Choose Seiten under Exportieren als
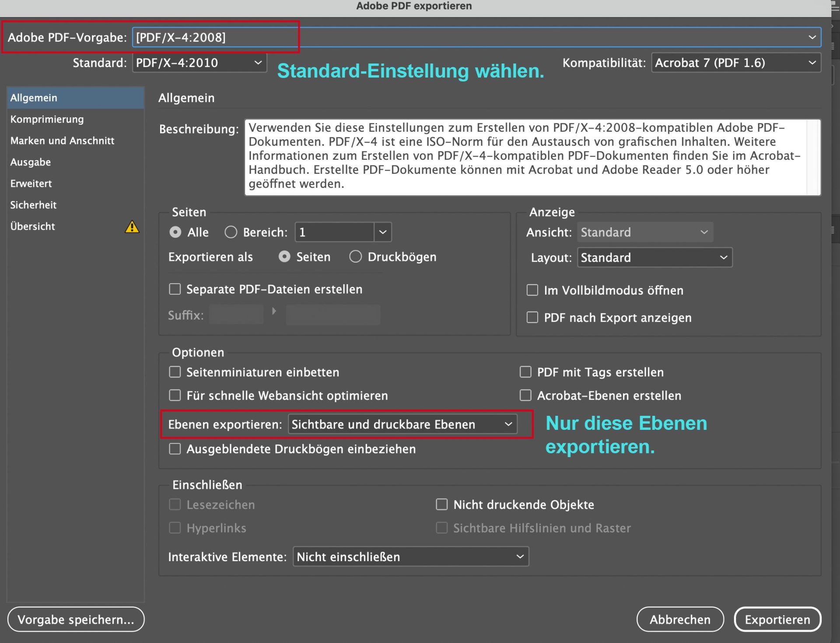Viewport: 840px width, 643px height. pos(284,256)
